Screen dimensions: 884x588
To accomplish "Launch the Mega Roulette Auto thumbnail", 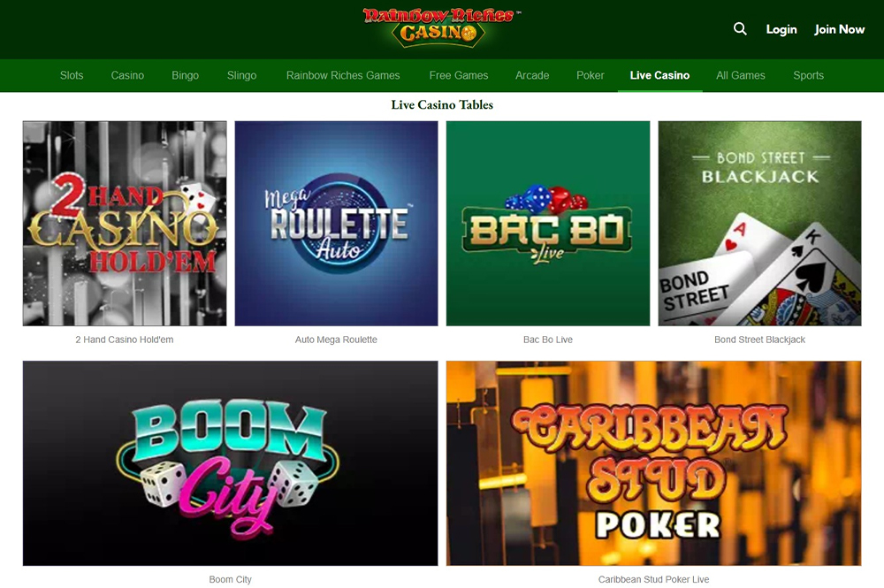I will [336, 223].
